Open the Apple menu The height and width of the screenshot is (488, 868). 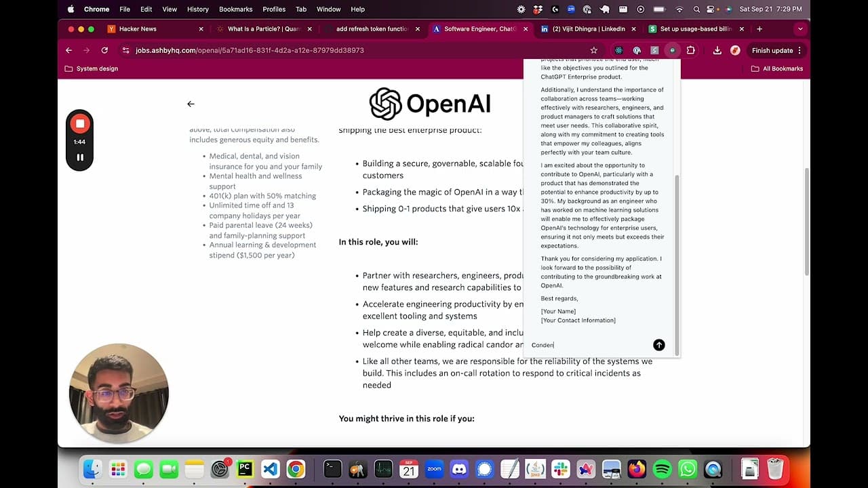[71, 9]
